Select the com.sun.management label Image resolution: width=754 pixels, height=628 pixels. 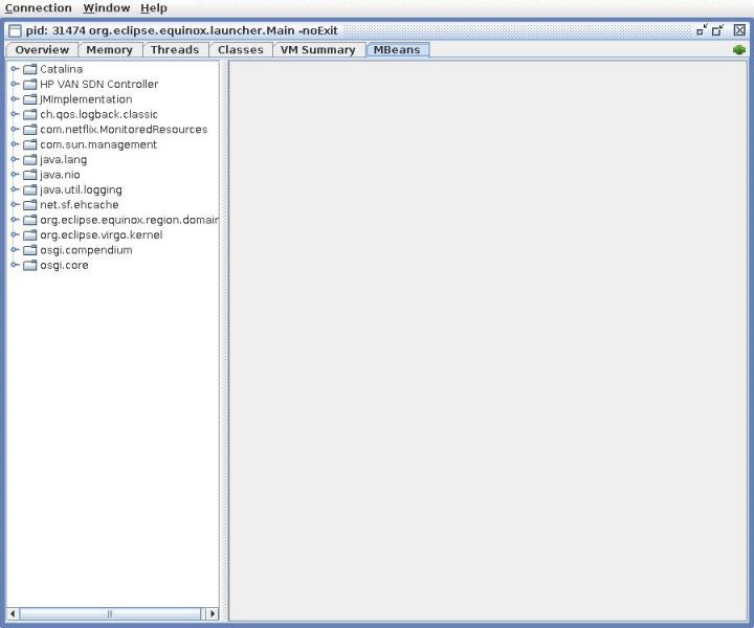point(99,145)
